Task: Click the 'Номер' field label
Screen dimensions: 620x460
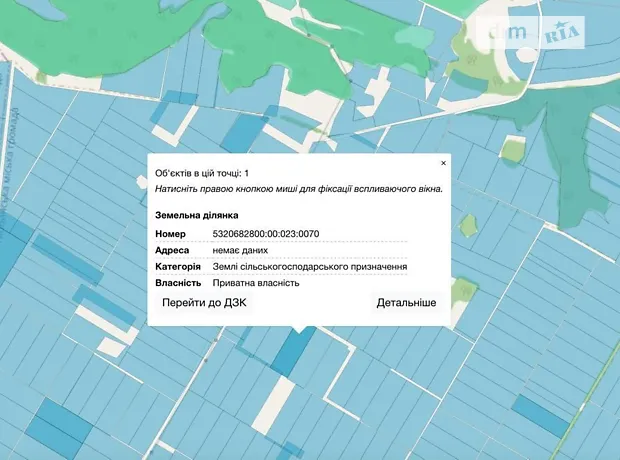Action: [x=170, y=233]
